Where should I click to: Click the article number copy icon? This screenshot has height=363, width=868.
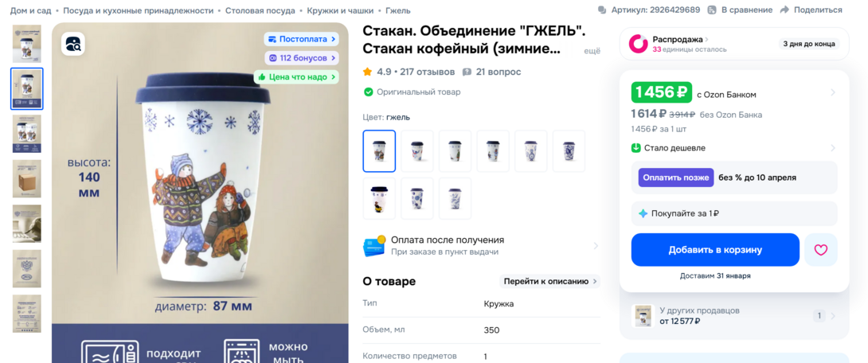click(x=602, y=10)
